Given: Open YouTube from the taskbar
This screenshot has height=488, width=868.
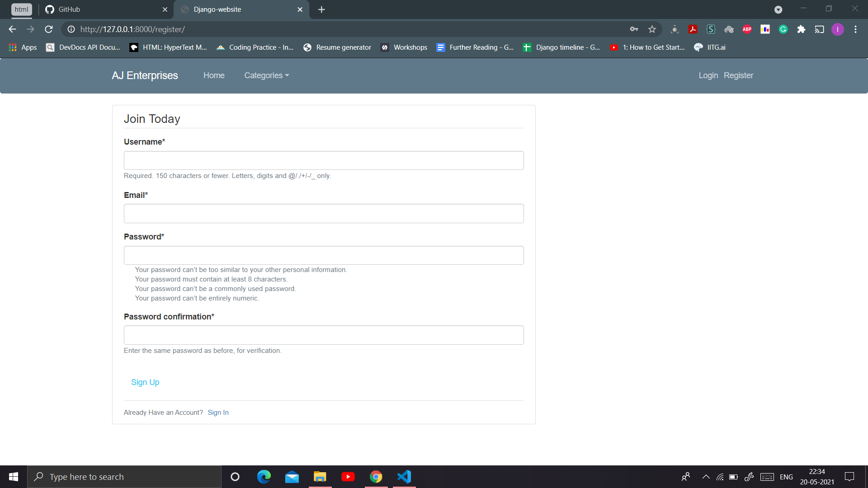Looking at the screenshot, I should pos(348,476).
